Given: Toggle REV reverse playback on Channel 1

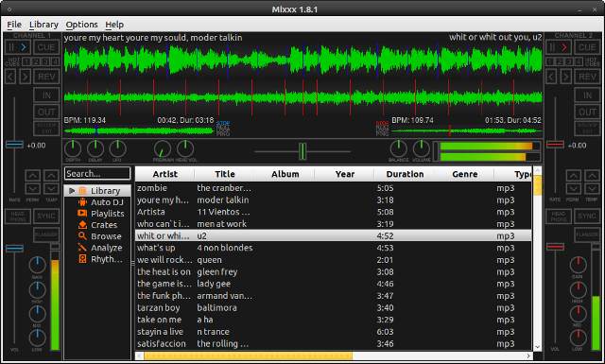Looking at the screenshot, I should [46, 77].
